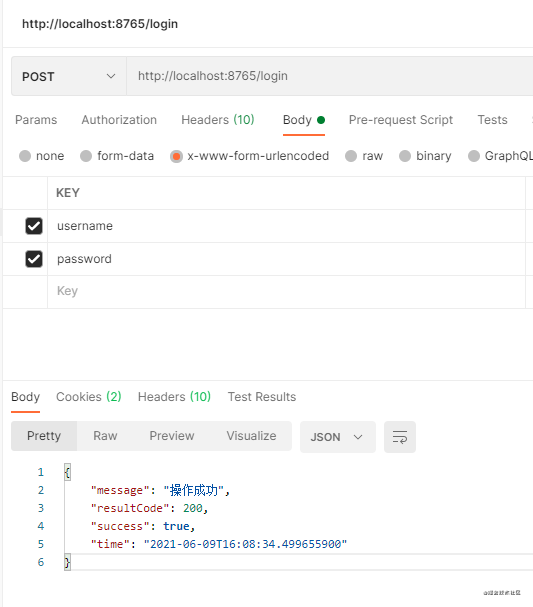Uncheck the username parameter checkbox
Screen dimensions: 533x607
tap(34, 226)
